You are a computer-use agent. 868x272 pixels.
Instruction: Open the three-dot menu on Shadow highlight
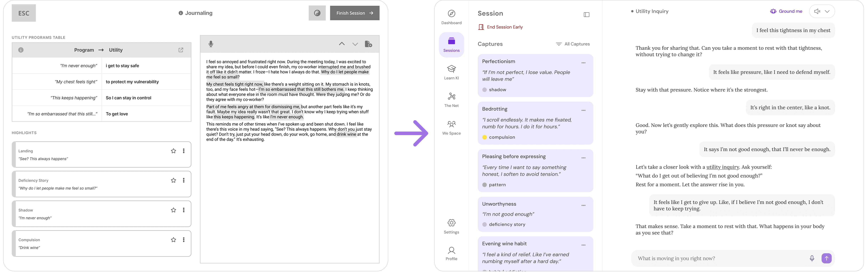[x=184, y=210]
